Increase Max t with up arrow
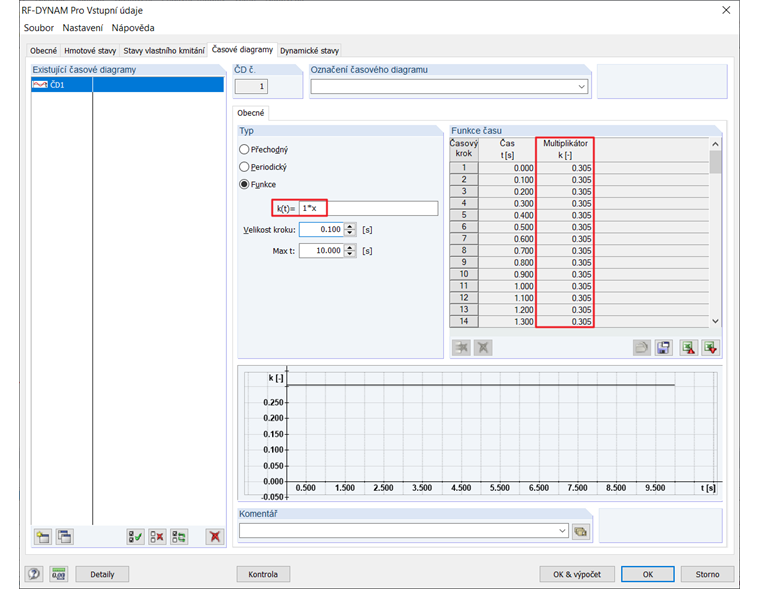 tap(350, 247)
